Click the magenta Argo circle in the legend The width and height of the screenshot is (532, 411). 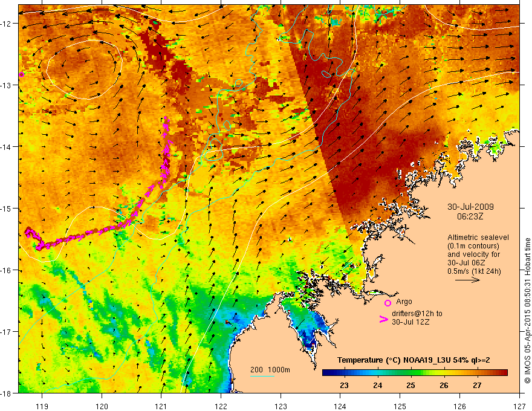coord(388,303)
